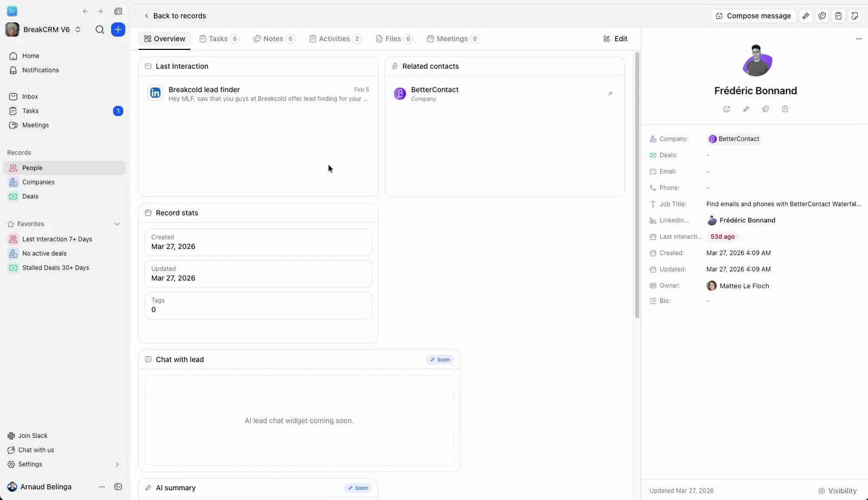Click the Frédéric Bonnand LinkedIn field value

pos(741,221)
